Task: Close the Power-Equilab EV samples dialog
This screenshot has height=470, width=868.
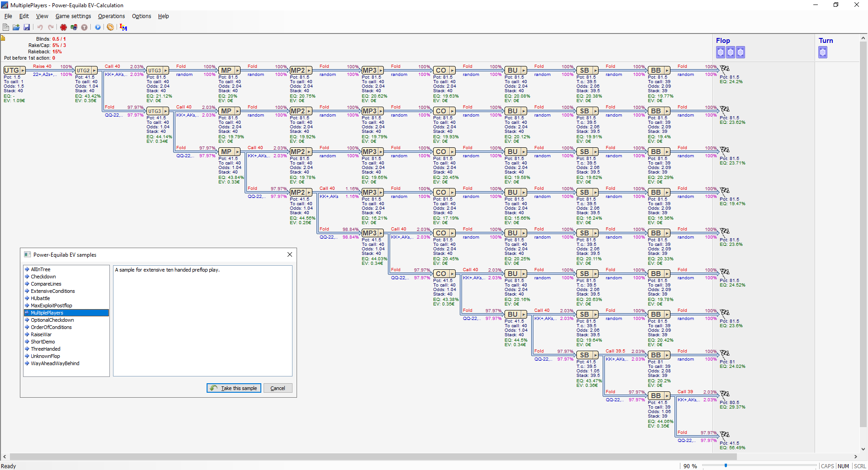Action: click(x=290, y=255)
